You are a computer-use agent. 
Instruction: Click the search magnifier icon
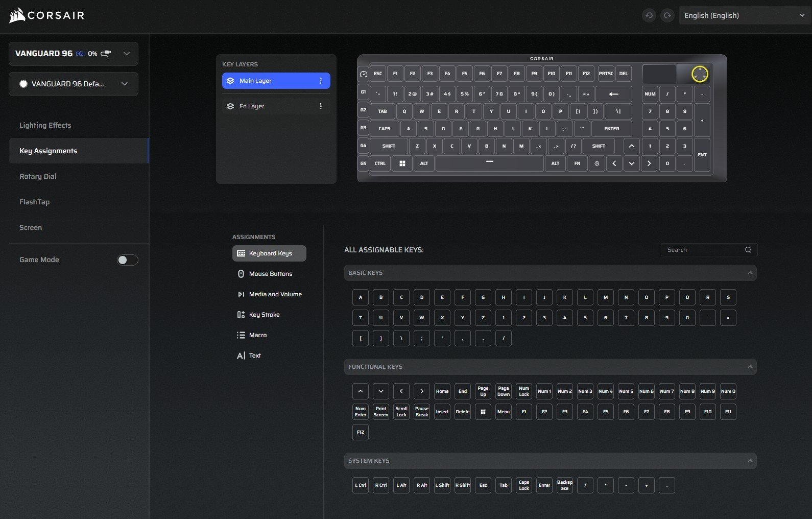(x=748, y=250)
